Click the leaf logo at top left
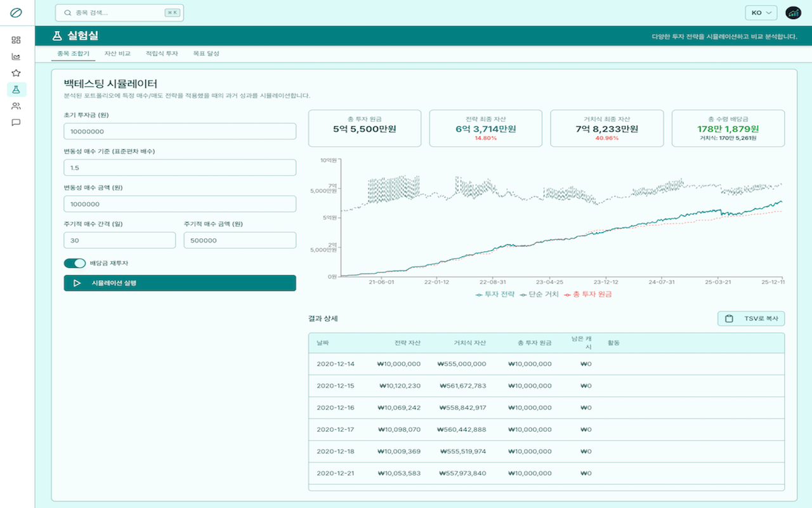Viewport: 812px width, 508px height. pyautogui.click(x=16, y=13)
